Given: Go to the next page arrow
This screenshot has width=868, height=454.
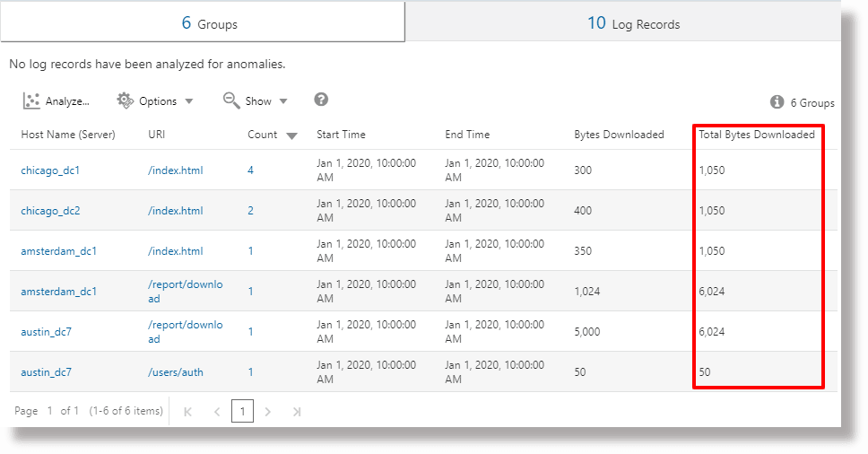Looking at the screenshot, I should pos(267,412).
